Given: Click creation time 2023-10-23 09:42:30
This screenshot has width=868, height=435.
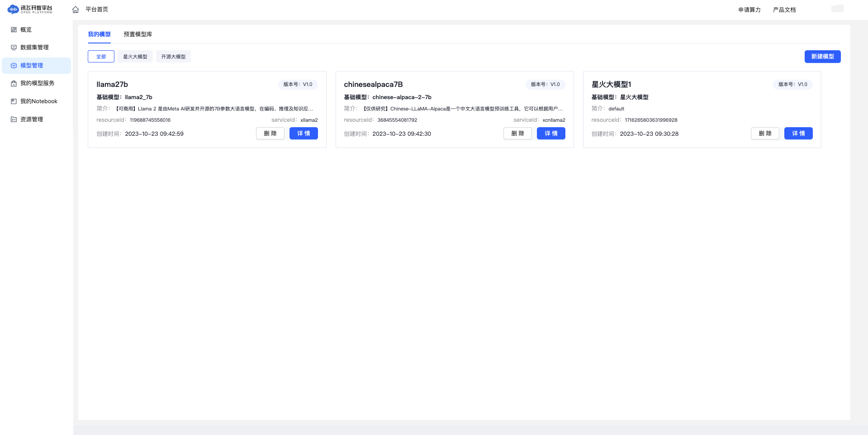Looking at the screenshot, I should pos(402,134).
